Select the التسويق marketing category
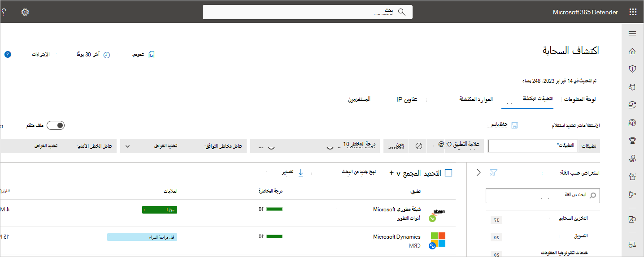Image resolution: width=644 pixels, height=257 pixels. [581, 236]
